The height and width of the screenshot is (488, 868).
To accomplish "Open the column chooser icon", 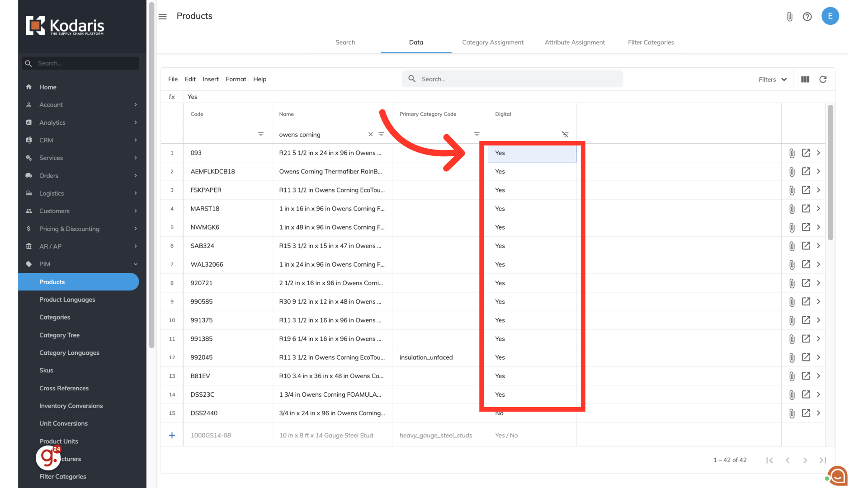I will coord(805,80).
